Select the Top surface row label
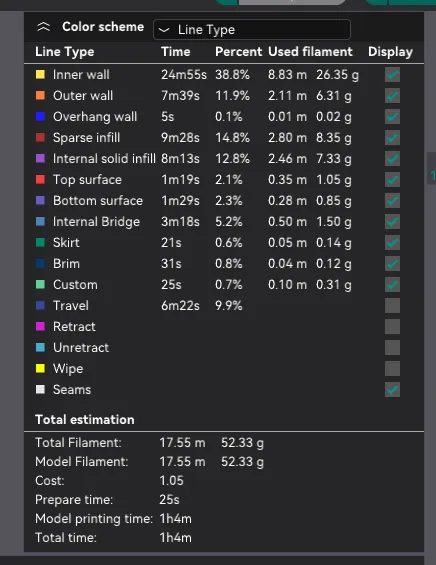436x565 pixels. (x=87, y=179)
